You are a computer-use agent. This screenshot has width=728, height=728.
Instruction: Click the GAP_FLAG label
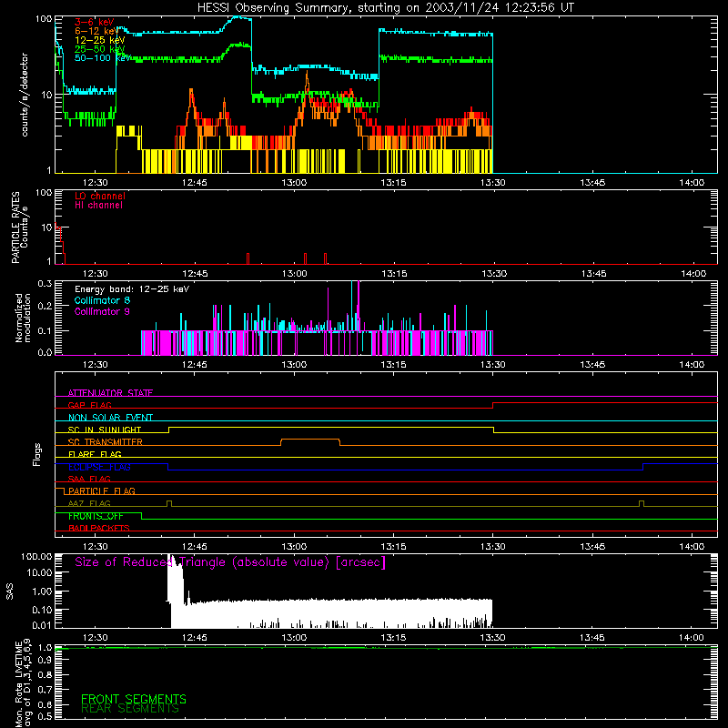[89, 405]
